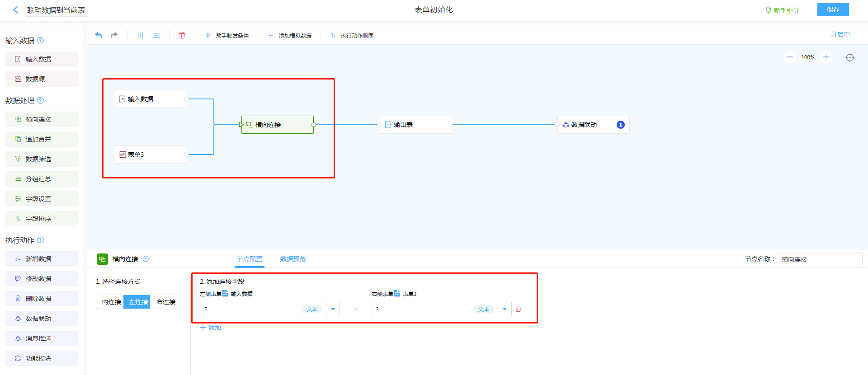
Task: Click the center canvas locate icon
Action: [x=850, y=57]
